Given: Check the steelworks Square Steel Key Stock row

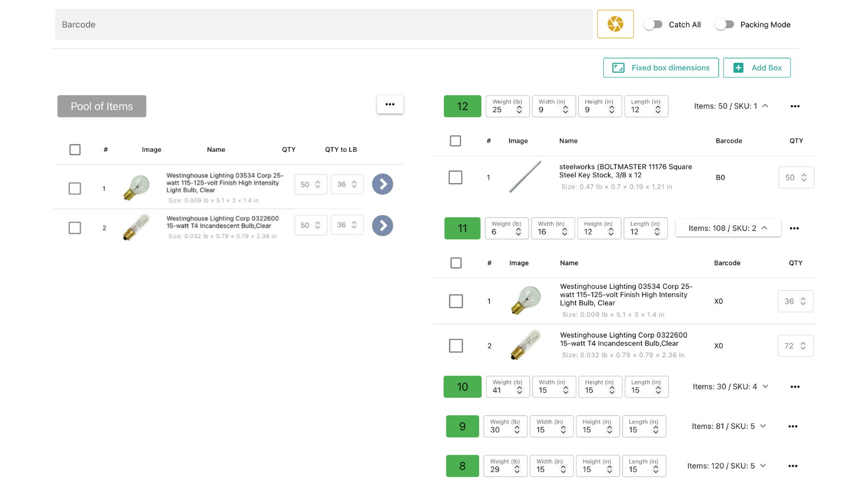Looking at the screenshot, I should (x=455, y=177).
